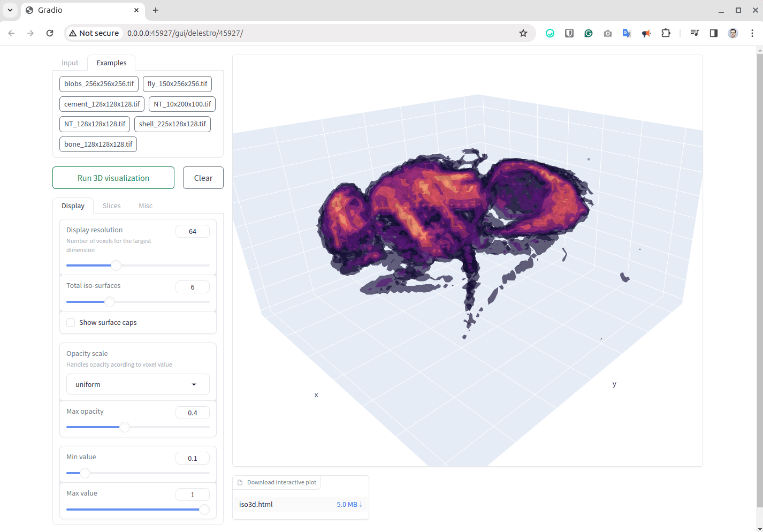Click the Bitwarden shield extension icon

(x=569, y=33)
